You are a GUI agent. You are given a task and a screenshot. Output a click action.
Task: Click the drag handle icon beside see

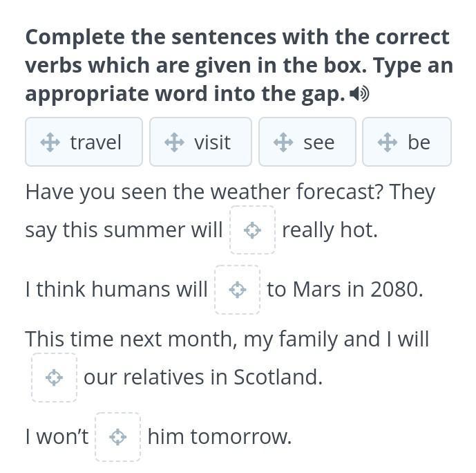point(283,142)
